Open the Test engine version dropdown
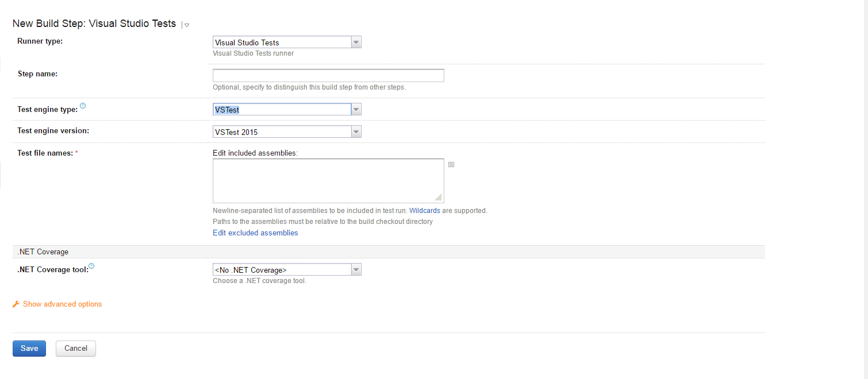Viewport: 868px width, 379px height. (x=356, y=131)
